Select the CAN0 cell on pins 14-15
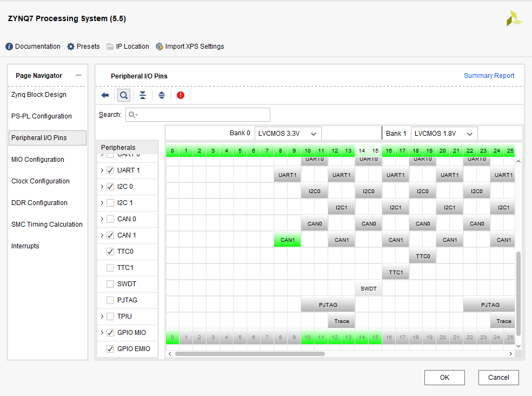 tap(369, 224)
